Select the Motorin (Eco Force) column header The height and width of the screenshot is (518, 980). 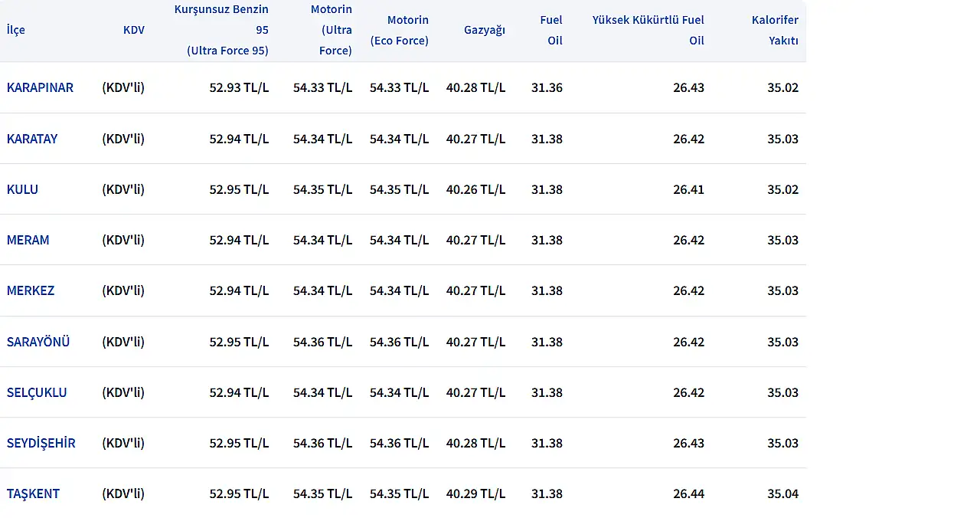(x=399, y=30)
